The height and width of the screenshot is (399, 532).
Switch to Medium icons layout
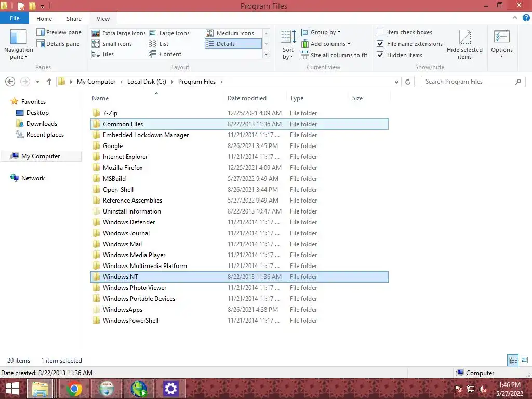coord(230,33)
